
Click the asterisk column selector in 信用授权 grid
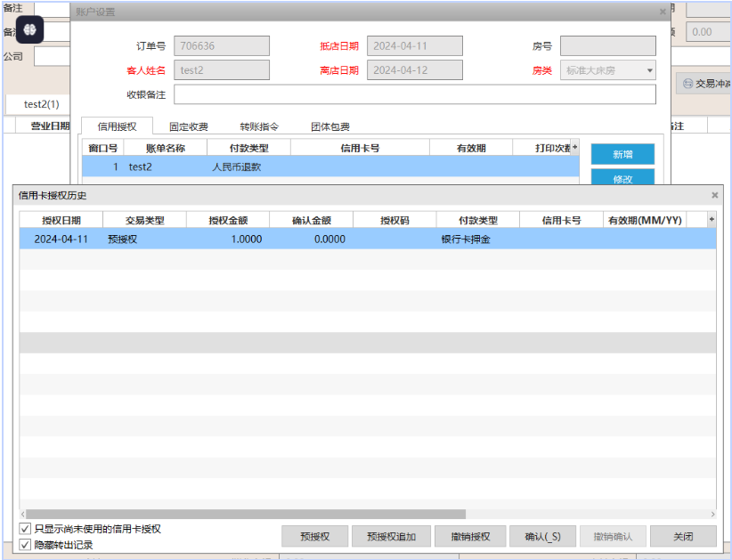point(575,148)
